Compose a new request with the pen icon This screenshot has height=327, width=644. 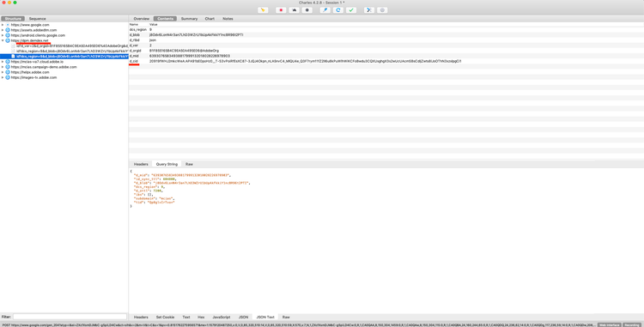pyautogui.click(x=325, y=10)
